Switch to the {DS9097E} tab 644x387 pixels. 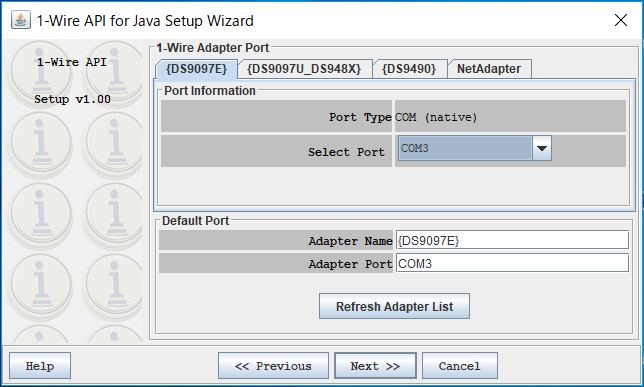pyautogui.click(x=196, y=69)
